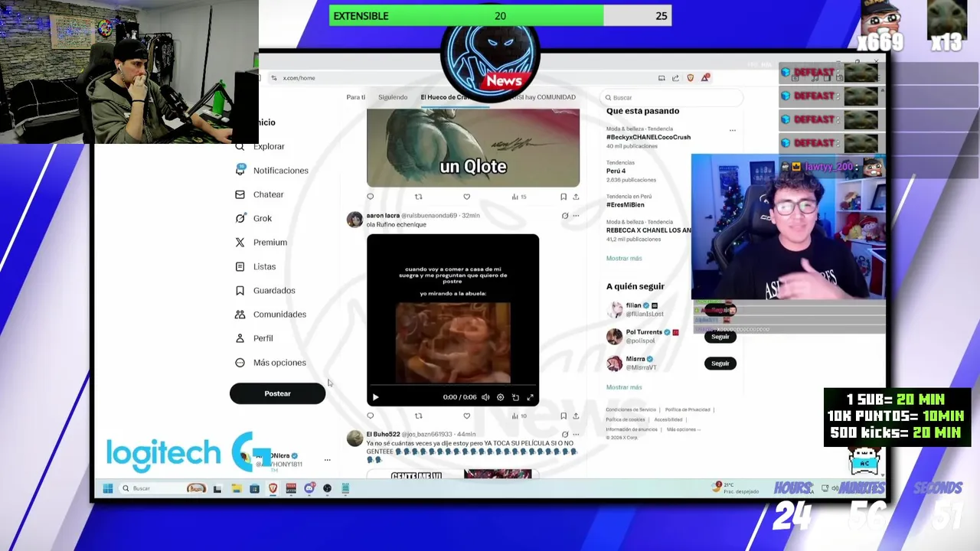The image size is (980, 551).
Task: Open the Premium X logo icon
Action: 240,242
